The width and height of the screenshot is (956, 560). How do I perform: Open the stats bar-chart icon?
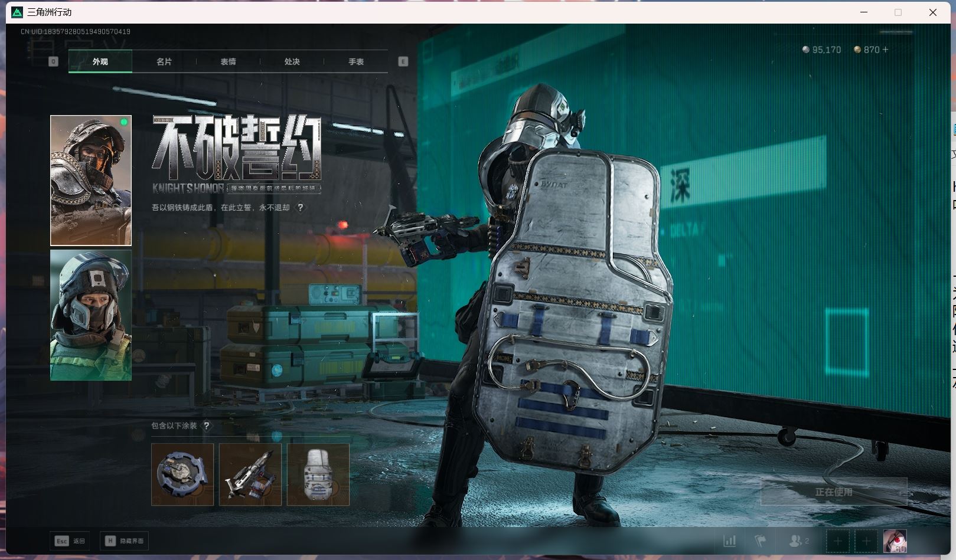730,541
